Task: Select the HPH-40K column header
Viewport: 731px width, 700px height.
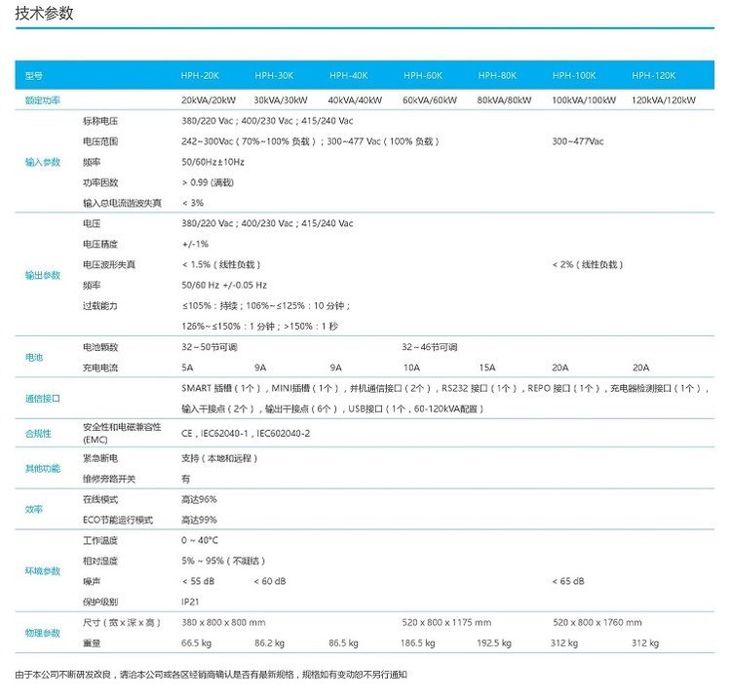Action: 349,75
